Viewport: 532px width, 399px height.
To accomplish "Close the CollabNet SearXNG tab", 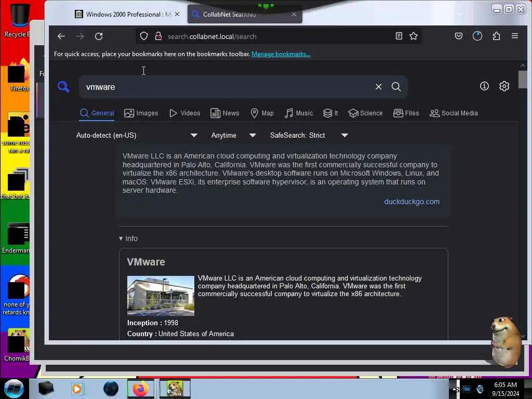I will (x=294, y=14).
